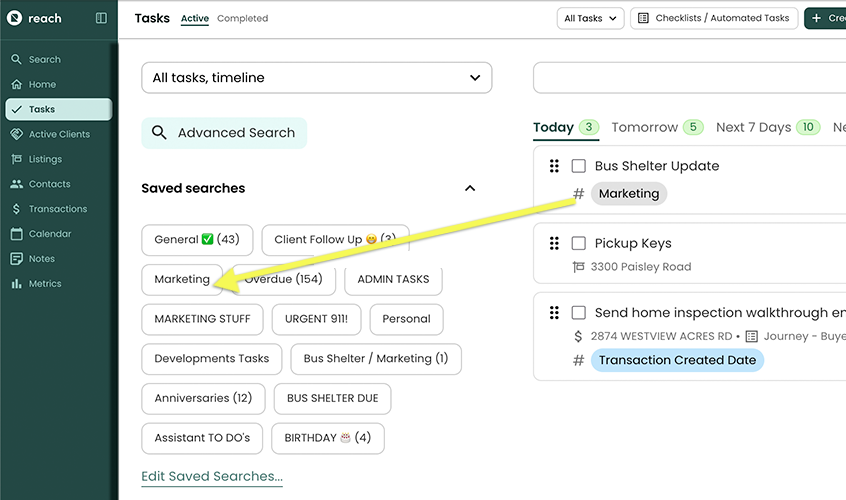Mark the Pickup Keys task complete
This screenshot has height=500, width=846.
(x=578, y=243)
